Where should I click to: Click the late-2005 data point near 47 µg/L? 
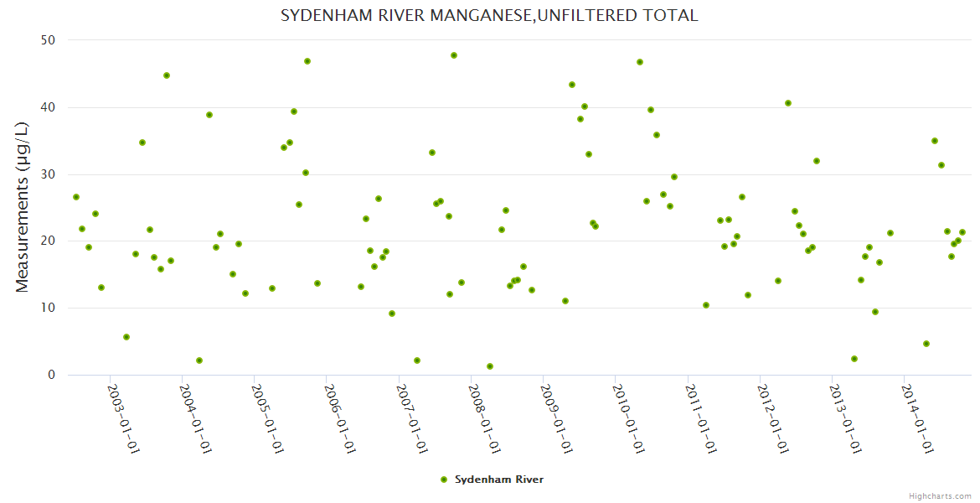(x=307, y=61)
